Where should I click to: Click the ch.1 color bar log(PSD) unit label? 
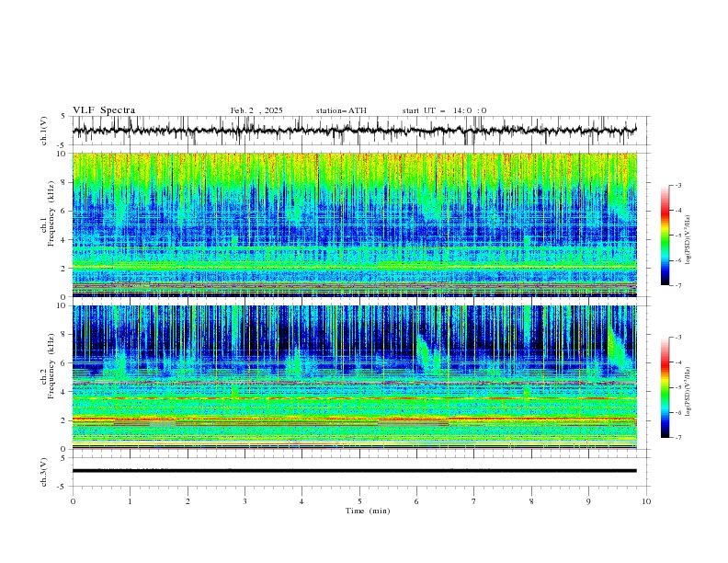click(x=688, y=240)
